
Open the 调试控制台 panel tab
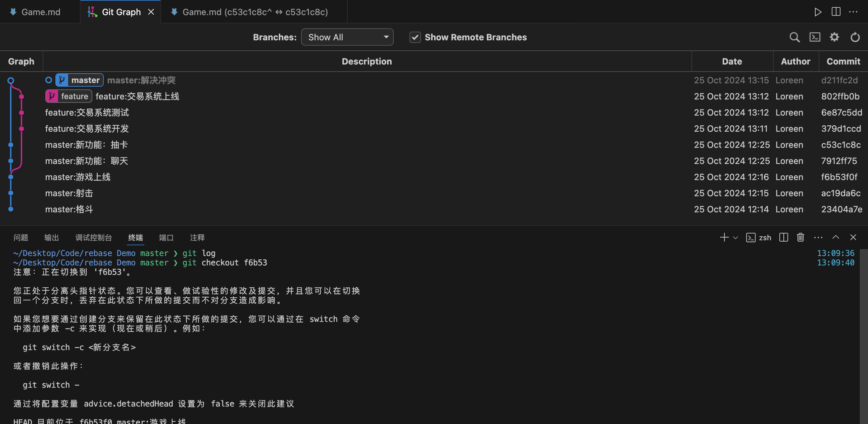(94, 238)
